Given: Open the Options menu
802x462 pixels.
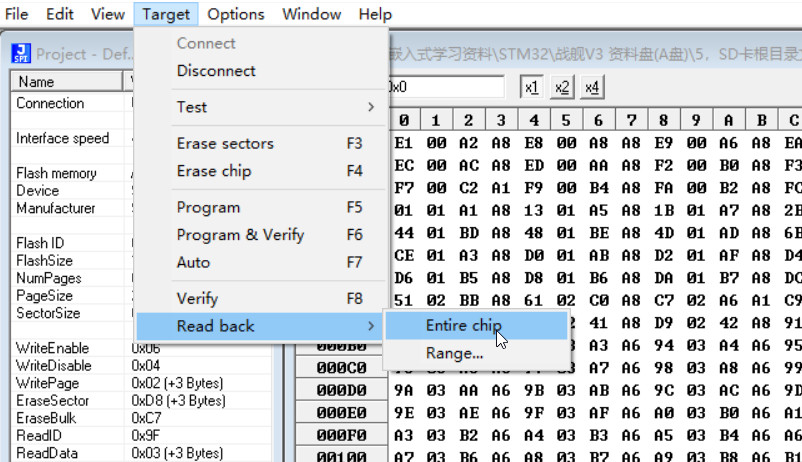Looking at the screenshot, I should (x=236, y=14).
